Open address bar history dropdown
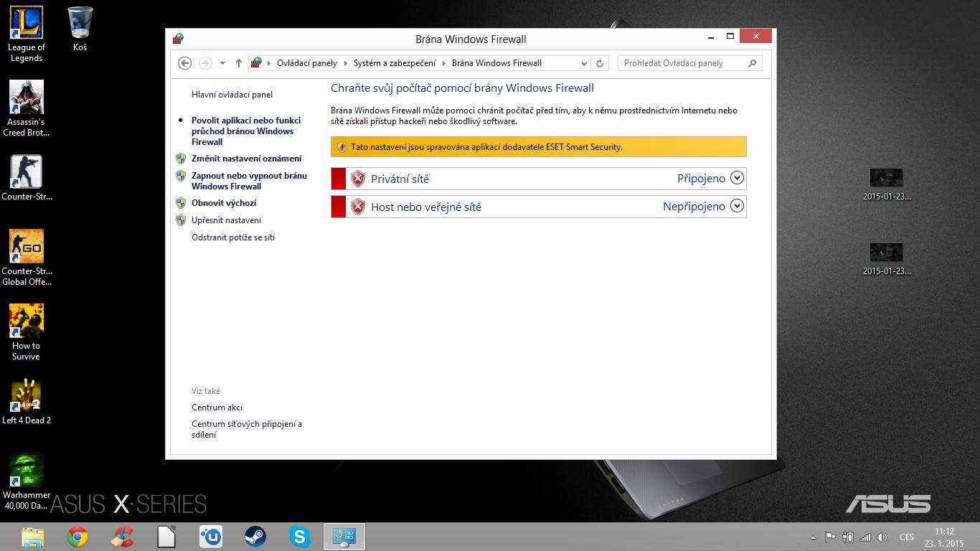This screenshot has height=551, width=980. 584,63
